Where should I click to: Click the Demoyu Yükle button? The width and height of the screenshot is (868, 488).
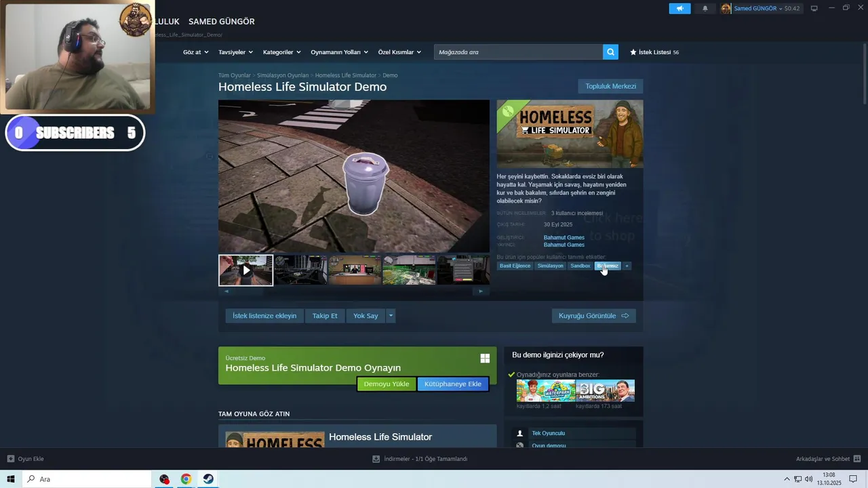coord(387,384)
